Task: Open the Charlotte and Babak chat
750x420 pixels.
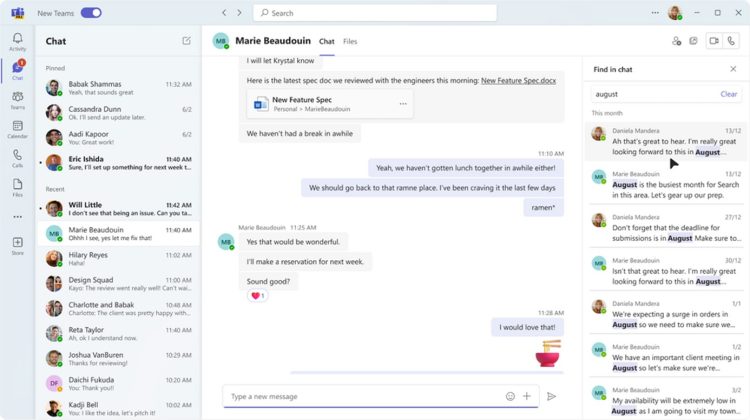Action: 119,309
